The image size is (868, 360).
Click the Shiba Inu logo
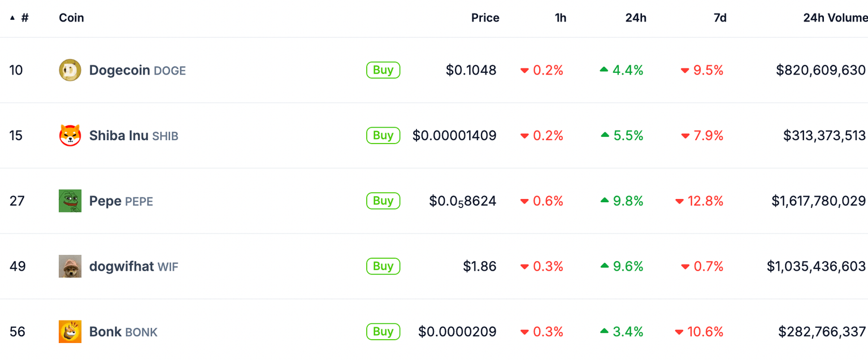point(70,136)
